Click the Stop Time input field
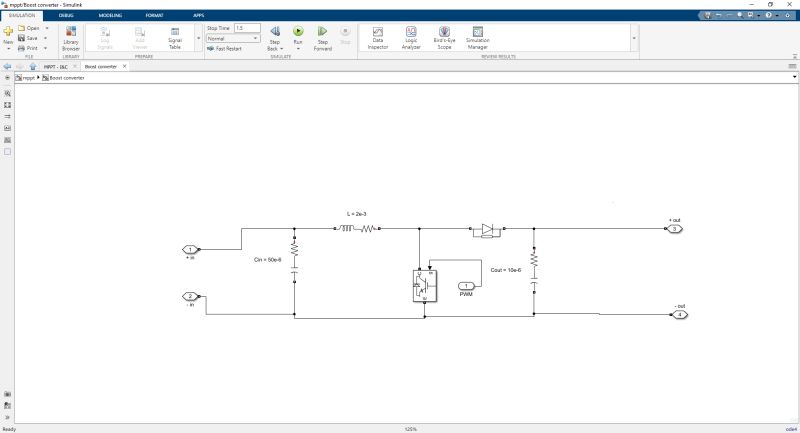 pos(247,28)
